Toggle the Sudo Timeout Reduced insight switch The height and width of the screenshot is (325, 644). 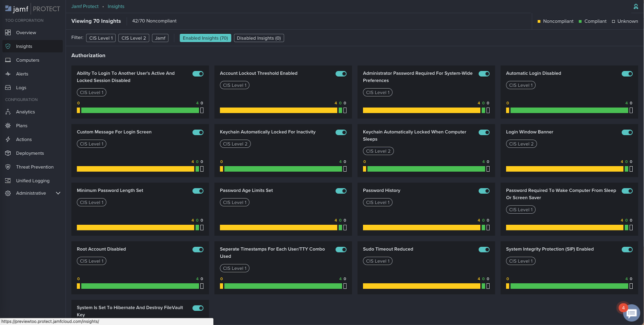tap(484, 250)
